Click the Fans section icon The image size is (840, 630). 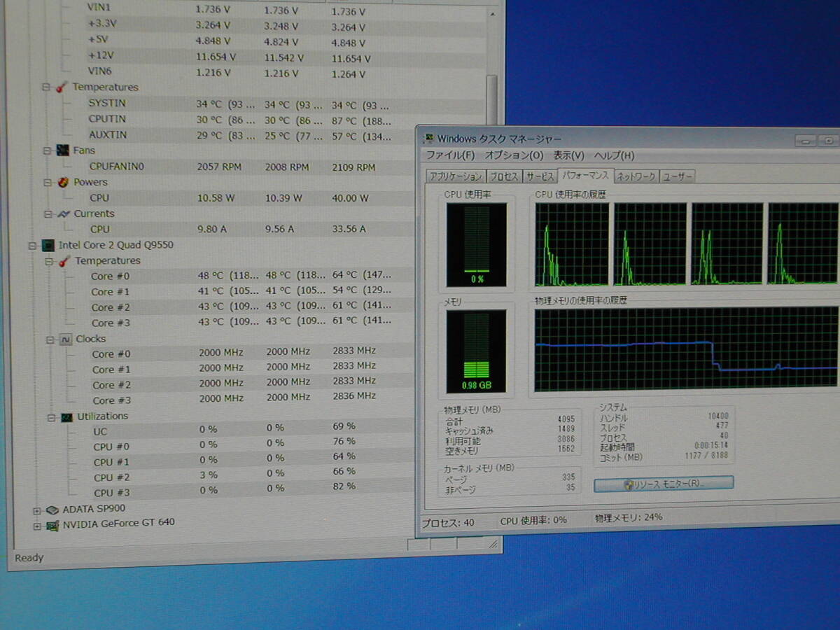point(63,150)
